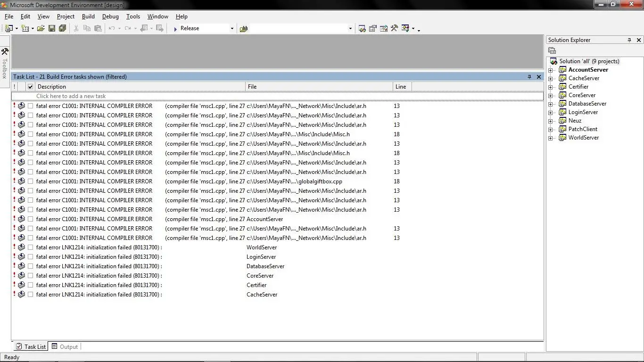The image size is (644, 362).
Task: Click the checked-status column header
Action: click(31, 87)
